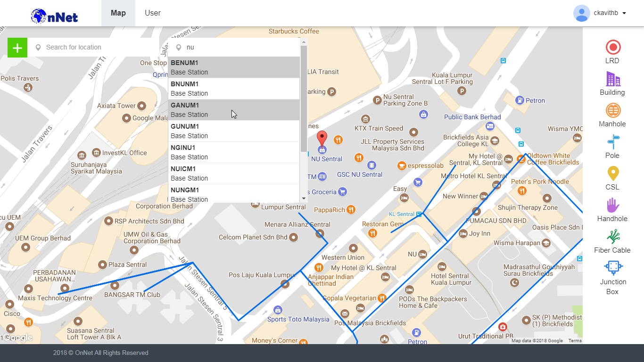Screen dimensions: 644x362
Task: Choose NUICM1 base station suggestion
Action: tap(234, 173)
